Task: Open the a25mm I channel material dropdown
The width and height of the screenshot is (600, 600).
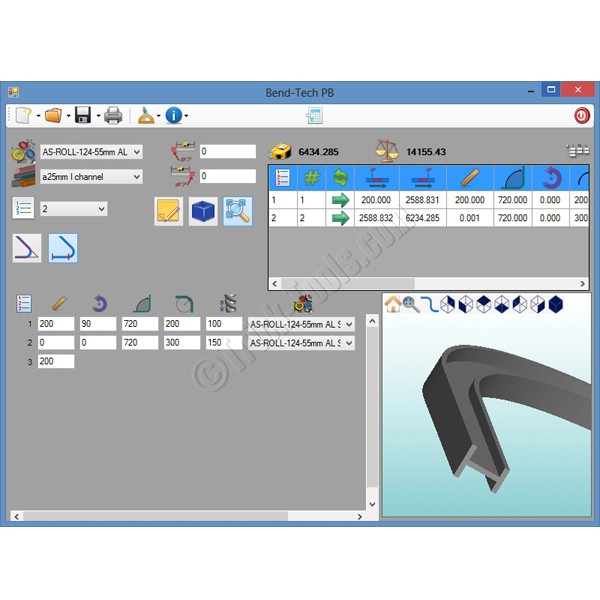Action: (x=91, y=176)
